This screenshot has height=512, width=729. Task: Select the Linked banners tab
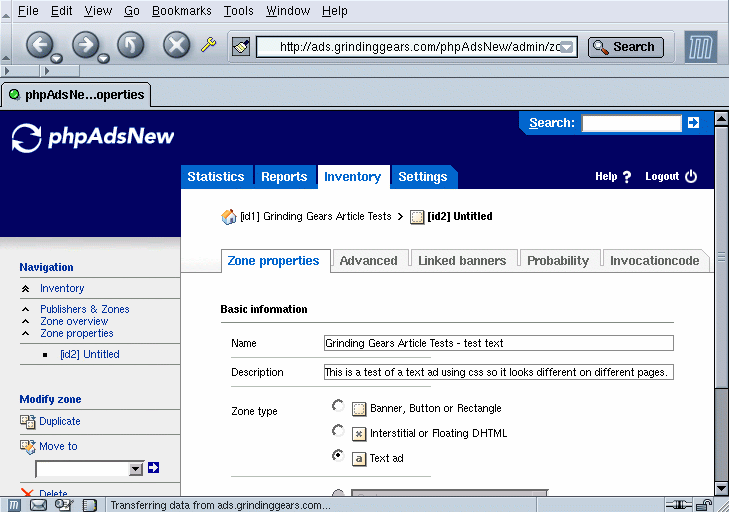[x=462, y=261]
